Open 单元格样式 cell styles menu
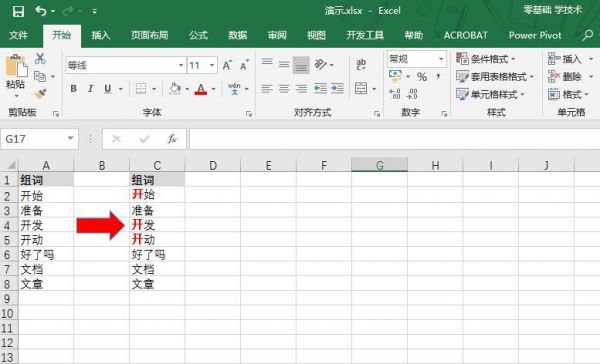600x364 pixels. tap(491, 94)
